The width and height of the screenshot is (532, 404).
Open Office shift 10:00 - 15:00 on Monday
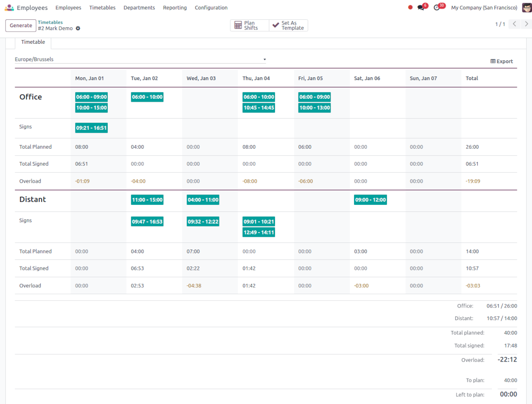pyautogui.click(x=91, y=108)
